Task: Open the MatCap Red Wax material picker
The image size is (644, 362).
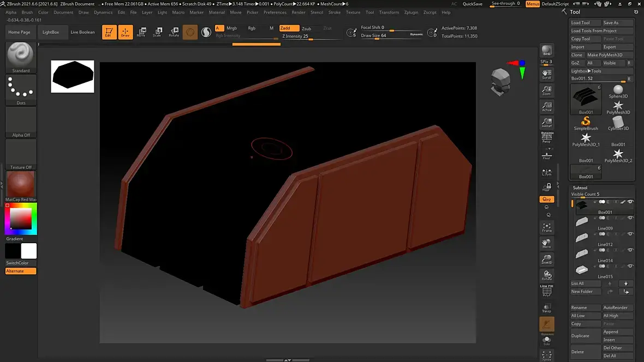Action: (21, 185)
